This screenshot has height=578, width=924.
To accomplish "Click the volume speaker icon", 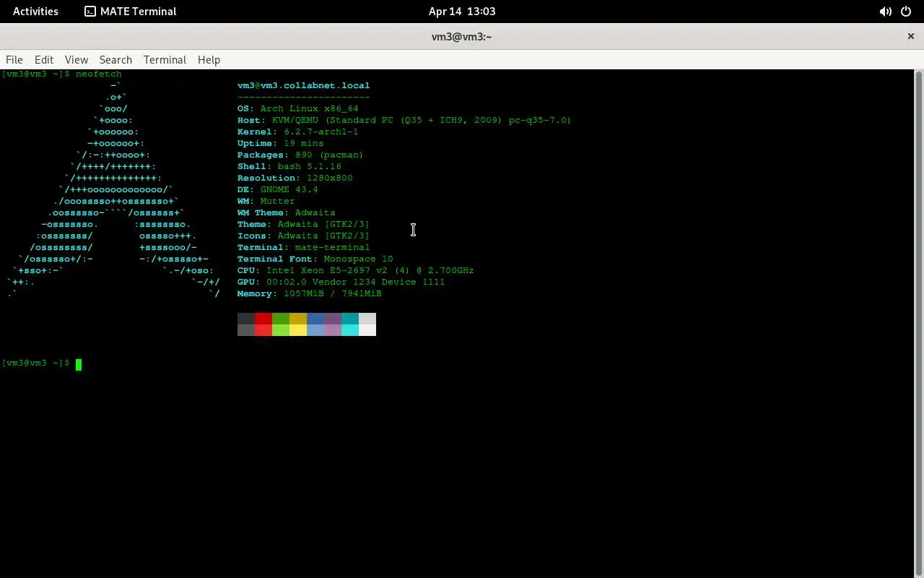I will coord(885,12).
